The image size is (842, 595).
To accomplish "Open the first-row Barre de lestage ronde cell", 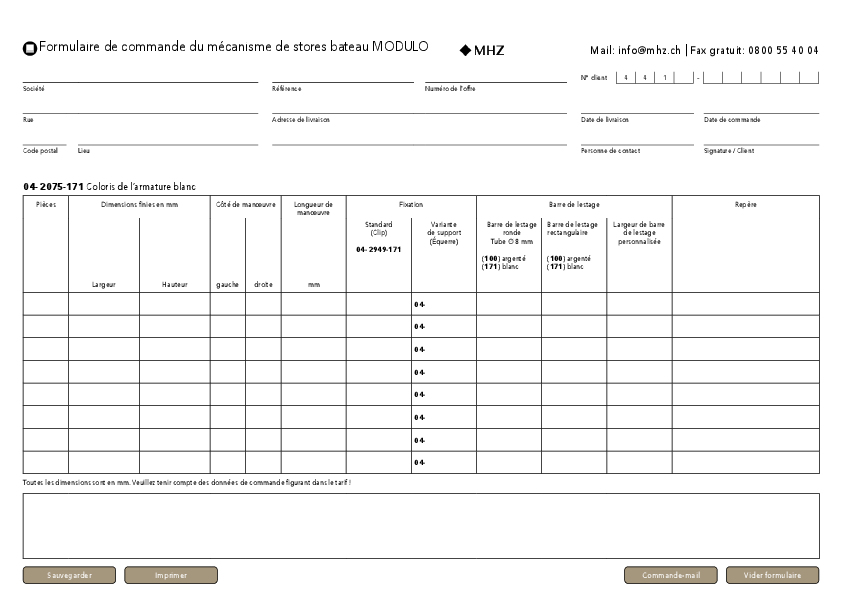I will click(x=509, y=304).
